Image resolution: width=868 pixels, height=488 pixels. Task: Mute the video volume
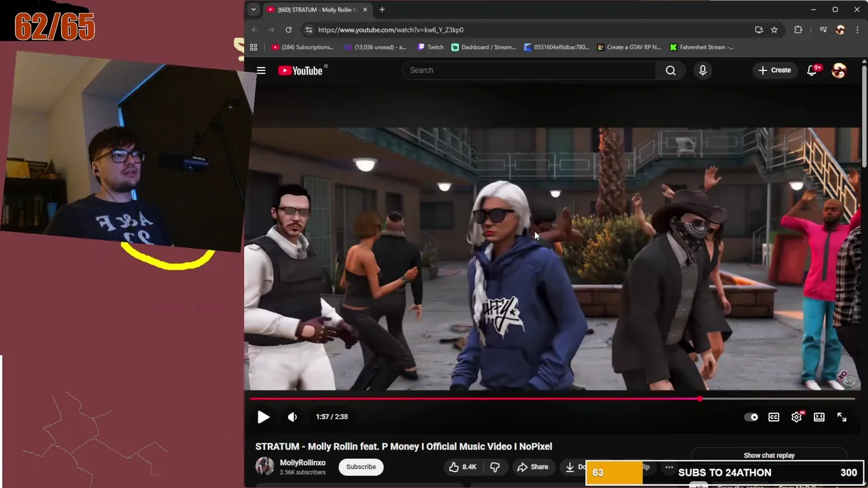[292, 417]
